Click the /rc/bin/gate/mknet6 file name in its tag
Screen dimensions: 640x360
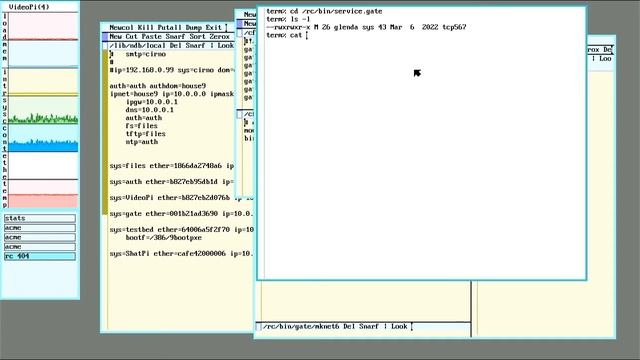tap(301, 326)
